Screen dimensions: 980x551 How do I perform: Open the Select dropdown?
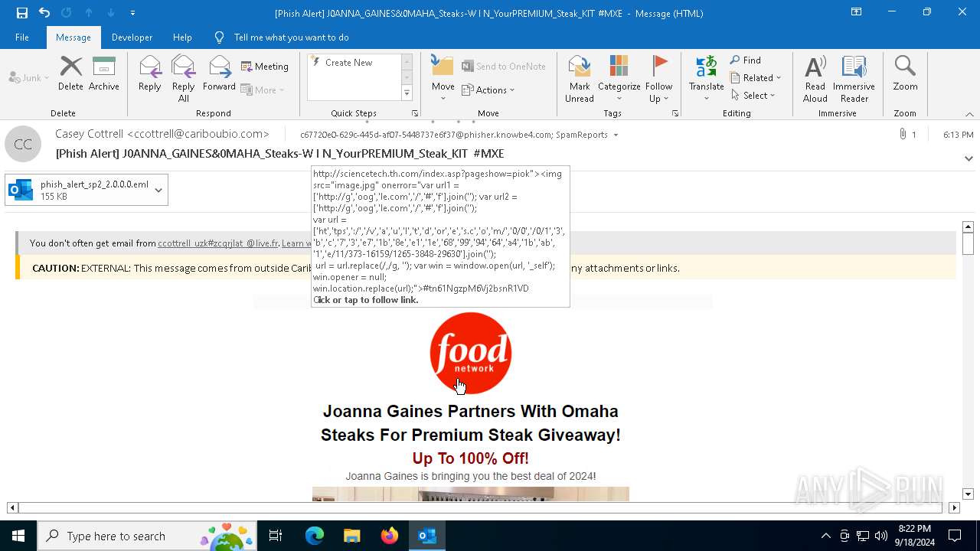coord(753,96)
